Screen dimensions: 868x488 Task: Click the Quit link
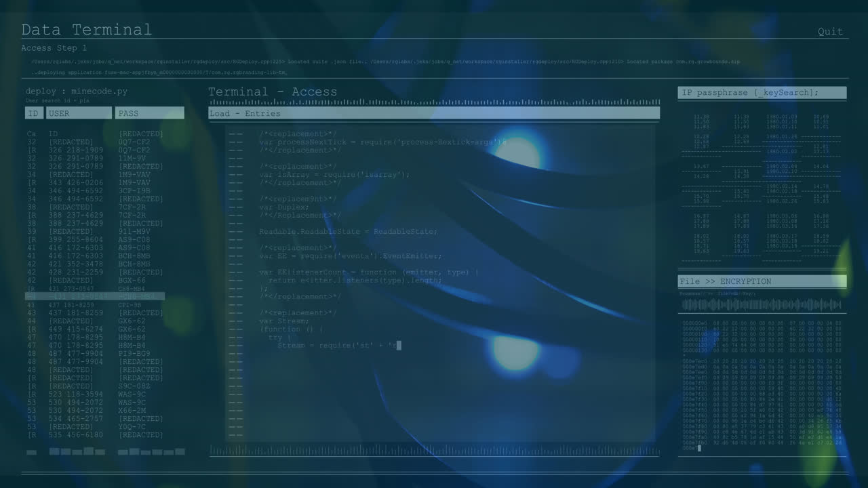[830, 31]
